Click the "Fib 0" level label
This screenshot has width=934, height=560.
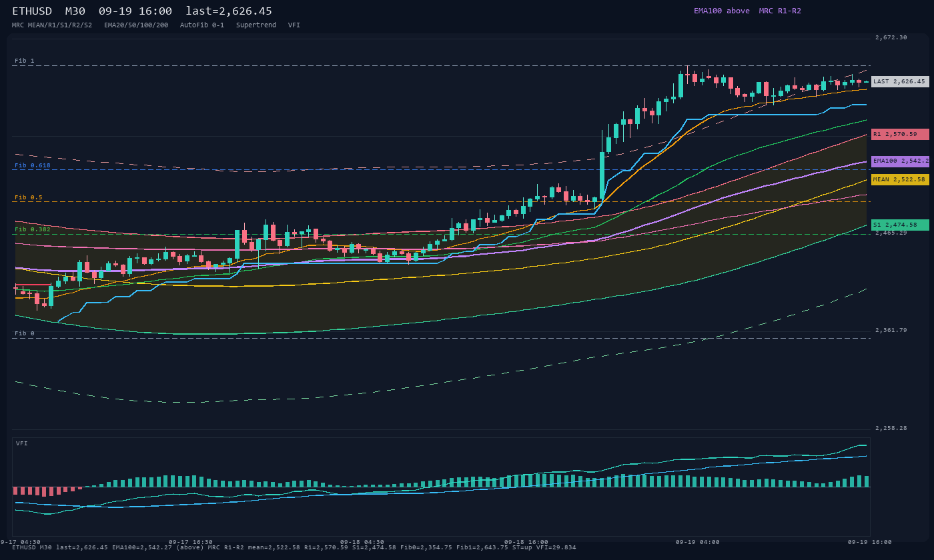click(x=25, y=333)
